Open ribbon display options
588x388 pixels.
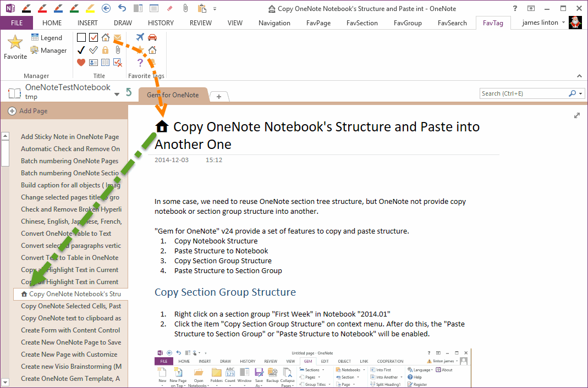coord(531,8)
